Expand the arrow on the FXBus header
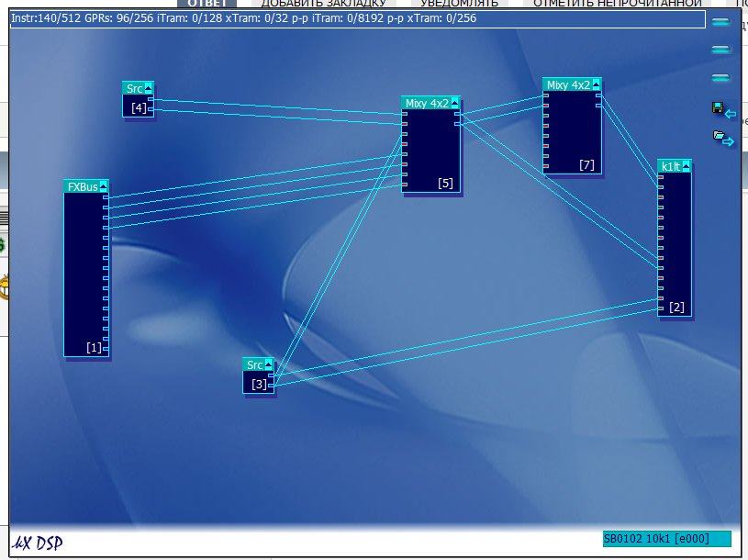The height and width of the screenshot is (560, 748). pyautogui.click(x=103, y=186)
